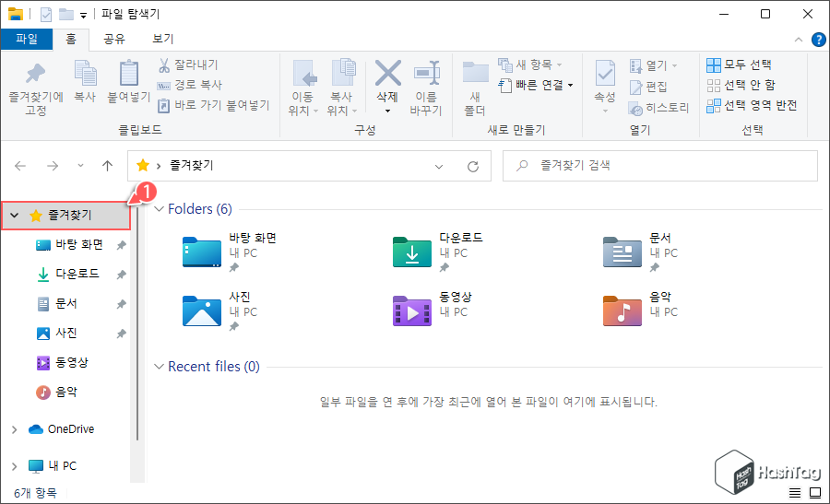Select 내 PC in navigation pane
830x504 pixels.
coord(63,466)
